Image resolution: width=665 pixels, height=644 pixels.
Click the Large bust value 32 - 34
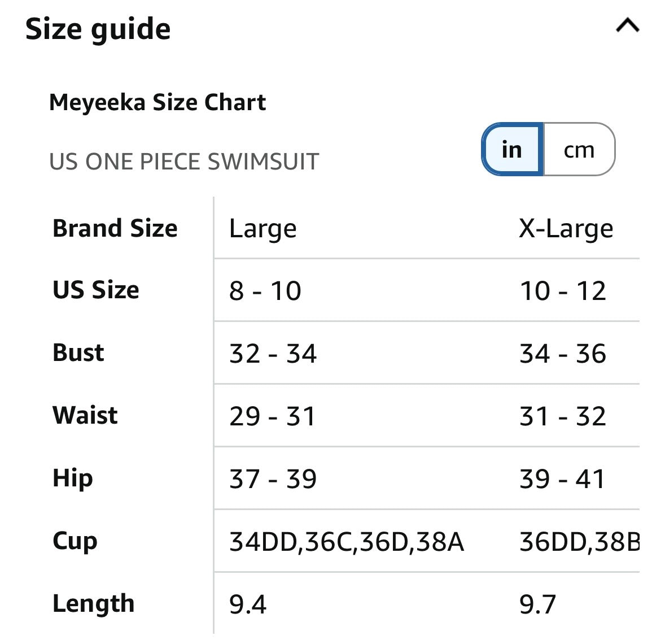(x=273, y=354)
